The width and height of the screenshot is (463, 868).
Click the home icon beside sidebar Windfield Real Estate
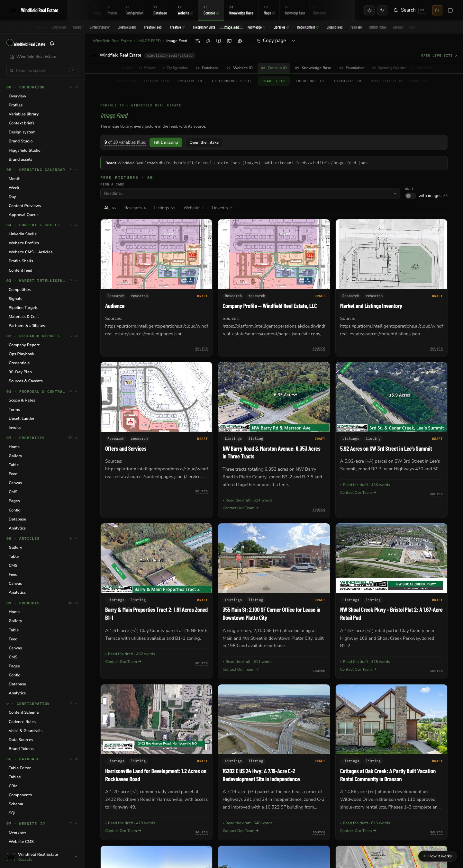(x=12, y=57)
